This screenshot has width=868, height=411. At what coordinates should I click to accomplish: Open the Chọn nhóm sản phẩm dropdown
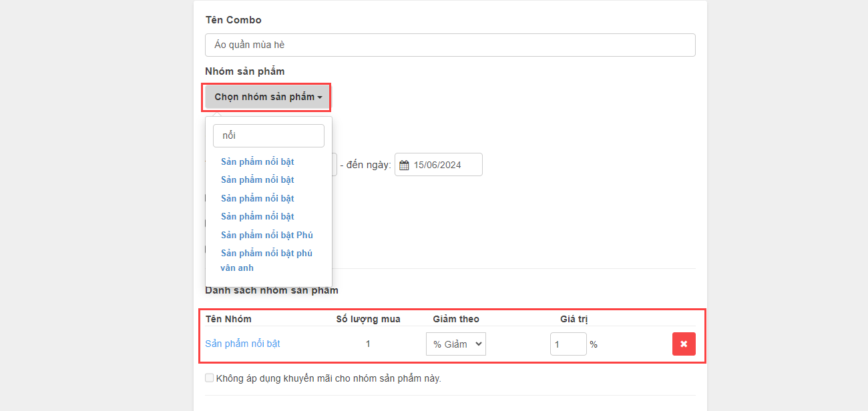pyautogui.click(x=267, y=97)
